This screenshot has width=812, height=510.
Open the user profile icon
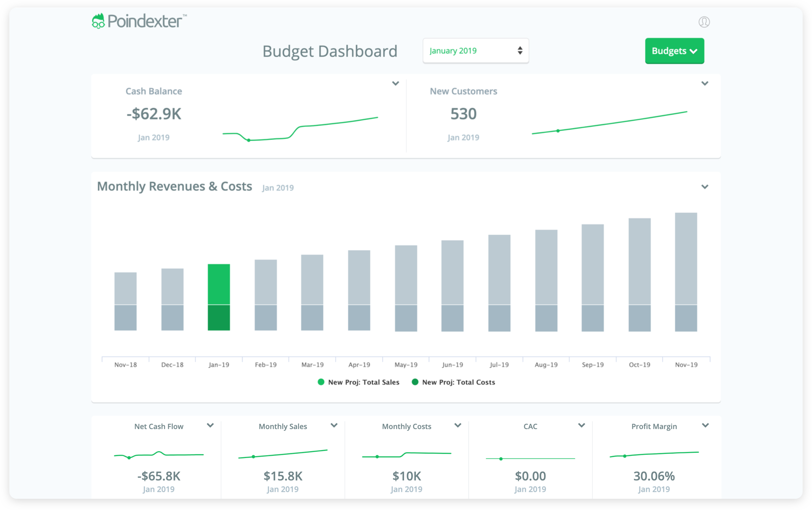coord(704,22)
